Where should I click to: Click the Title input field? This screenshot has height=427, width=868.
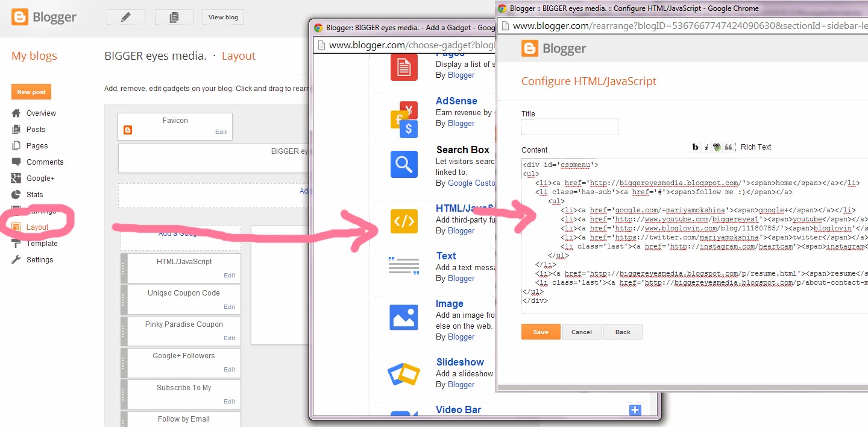tap(569, 127)
